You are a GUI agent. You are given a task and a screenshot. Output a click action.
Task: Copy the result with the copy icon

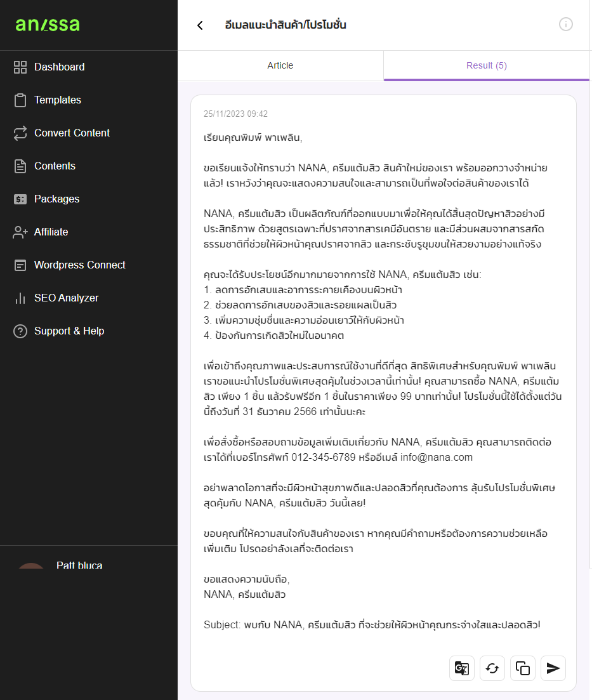pyautogui.click(x=522, y=668)
